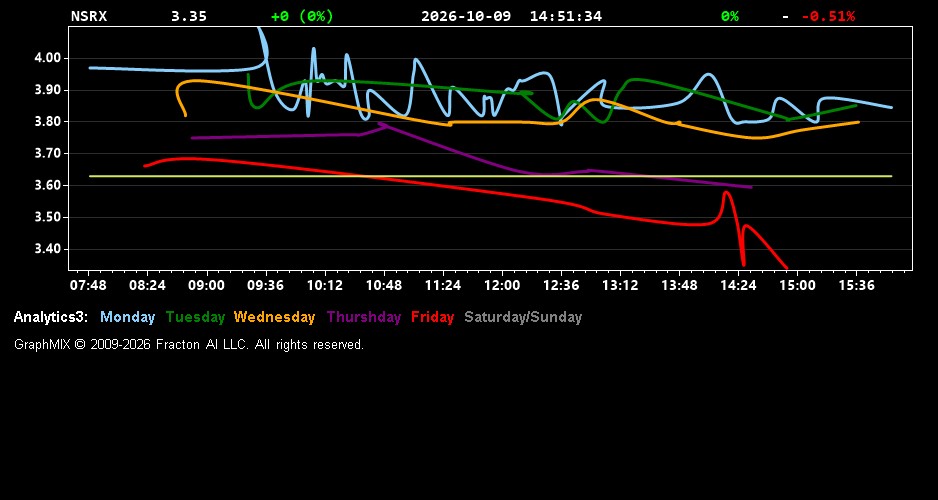This screenshot has width=938, height=500.
Task: Toggle the Thurshday series legend entry
Action: point(364,317)
